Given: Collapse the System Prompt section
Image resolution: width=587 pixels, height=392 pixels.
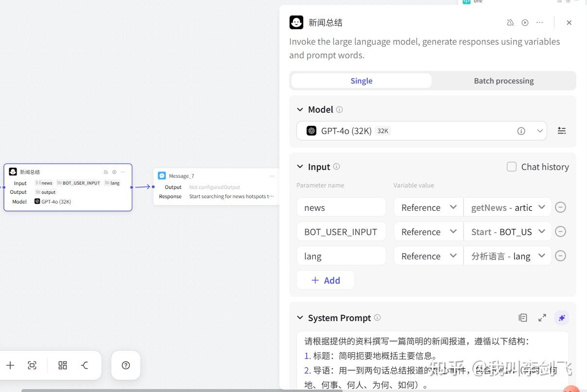Looking at the screenshot, I should pyautogui.click(x=300, y=318).
